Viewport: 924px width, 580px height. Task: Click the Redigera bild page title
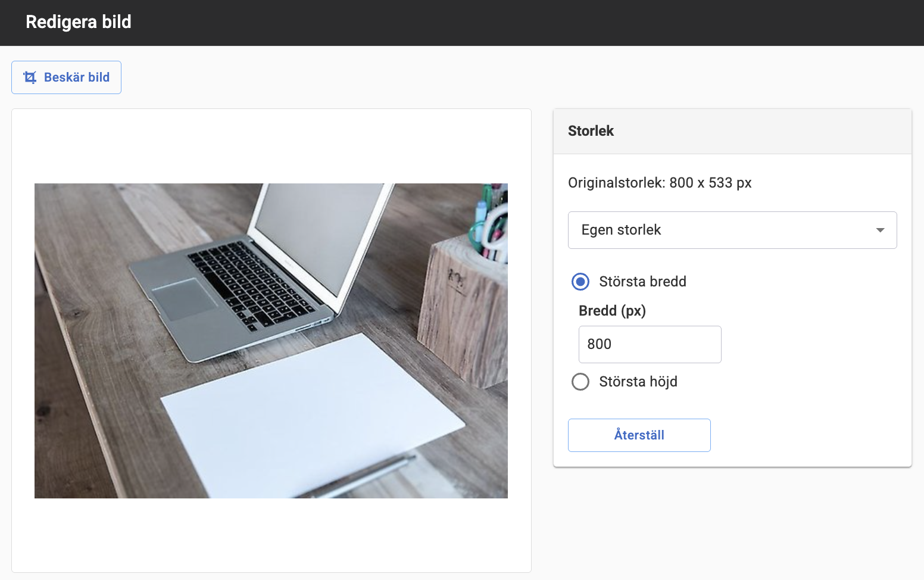(x=79, y=22)
